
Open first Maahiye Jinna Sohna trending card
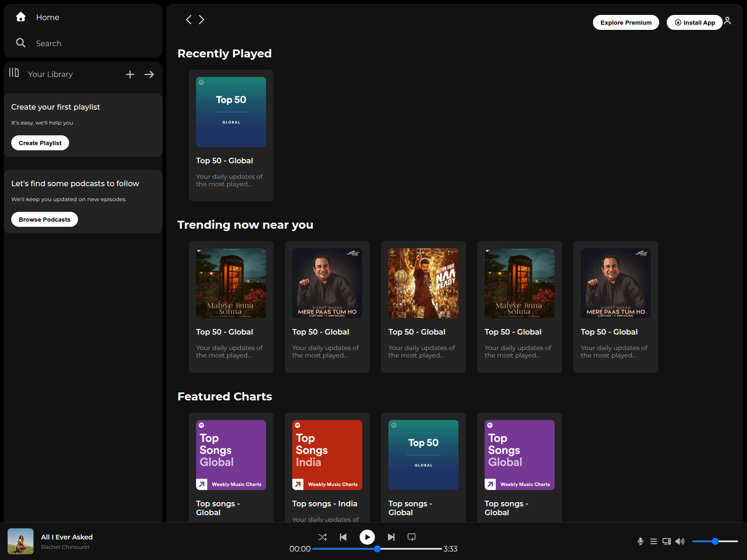point(231,307)
